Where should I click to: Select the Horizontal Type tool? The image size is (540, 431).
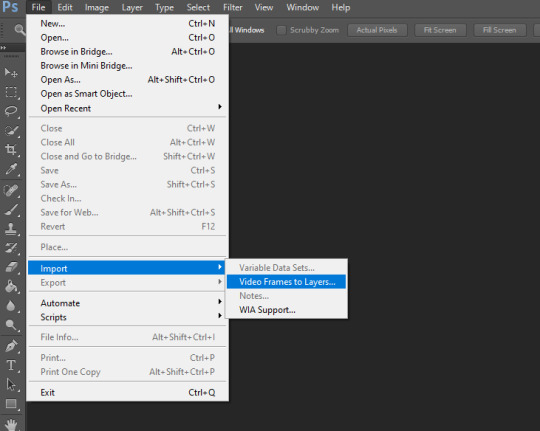[11, 365]
